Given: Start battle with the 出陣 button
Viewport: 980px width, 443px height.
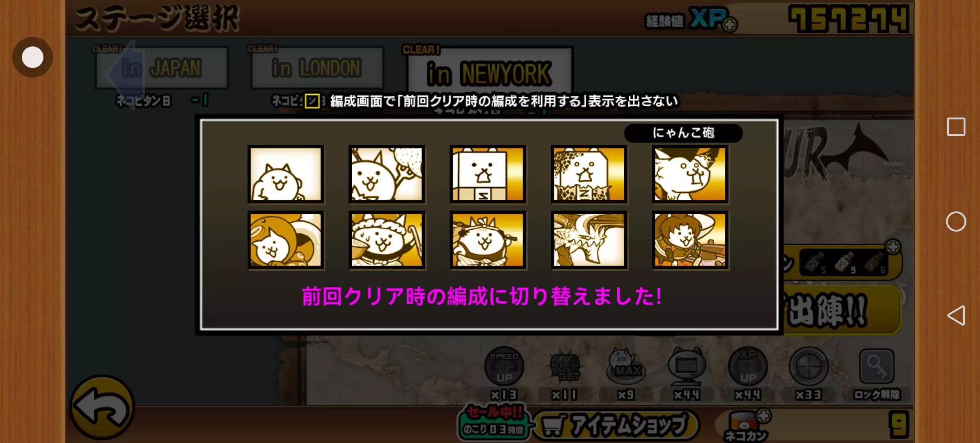Looking at the screenshot, I should click(841, 310).
